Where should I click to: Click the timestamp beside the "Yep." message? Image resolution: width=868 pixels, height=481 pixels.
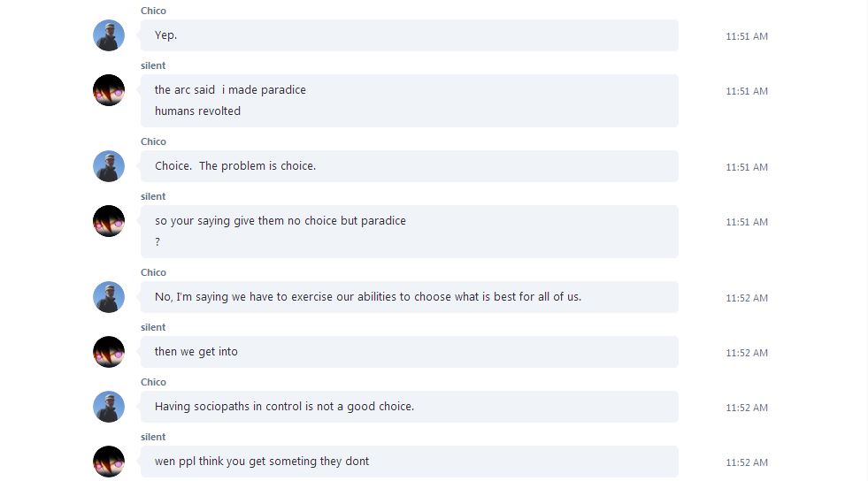point(747,36)
